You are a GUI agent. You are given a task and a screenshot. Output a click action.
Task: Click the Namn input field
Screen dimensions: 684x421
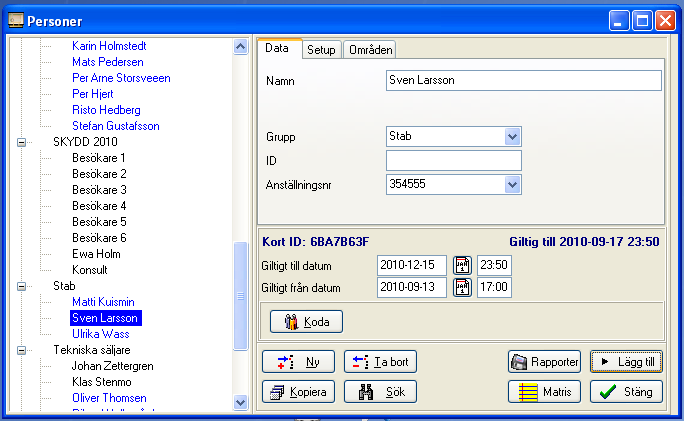523,80
